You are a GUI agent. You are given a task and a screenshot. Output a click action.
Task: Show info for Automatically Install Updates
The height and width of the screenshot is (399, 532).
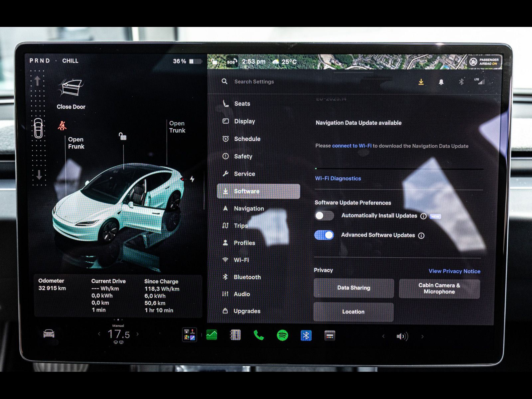(423, 216)
